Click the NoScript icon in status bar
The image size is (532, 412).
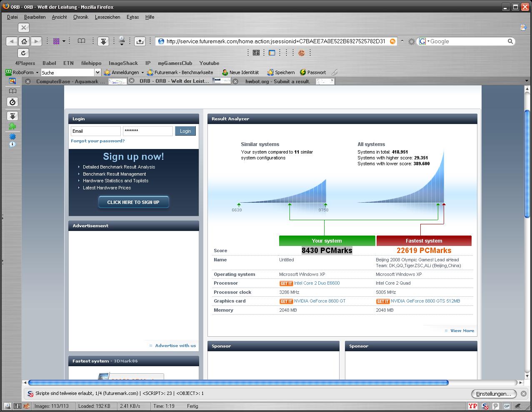[485, 406]
